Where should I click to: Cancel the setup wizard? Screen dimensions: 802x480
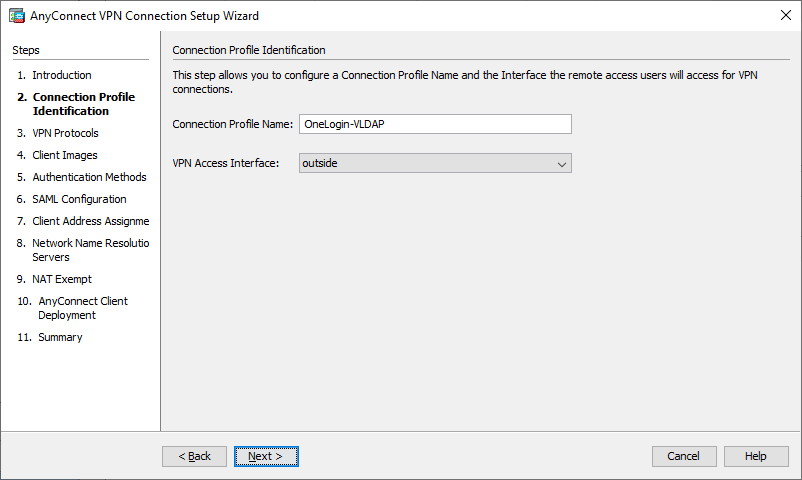[x=684, y=456]
